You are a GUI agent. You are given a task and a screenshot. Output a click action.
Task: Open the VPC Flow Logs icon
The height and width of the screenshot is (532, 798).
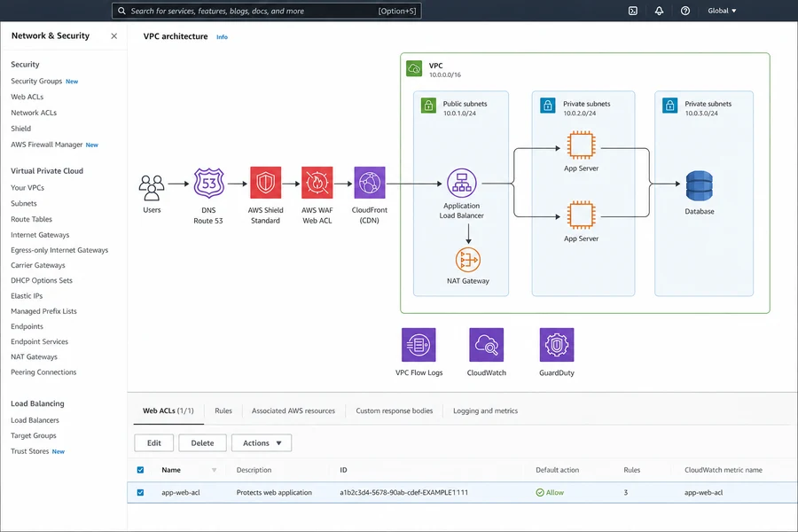(419, 345)
